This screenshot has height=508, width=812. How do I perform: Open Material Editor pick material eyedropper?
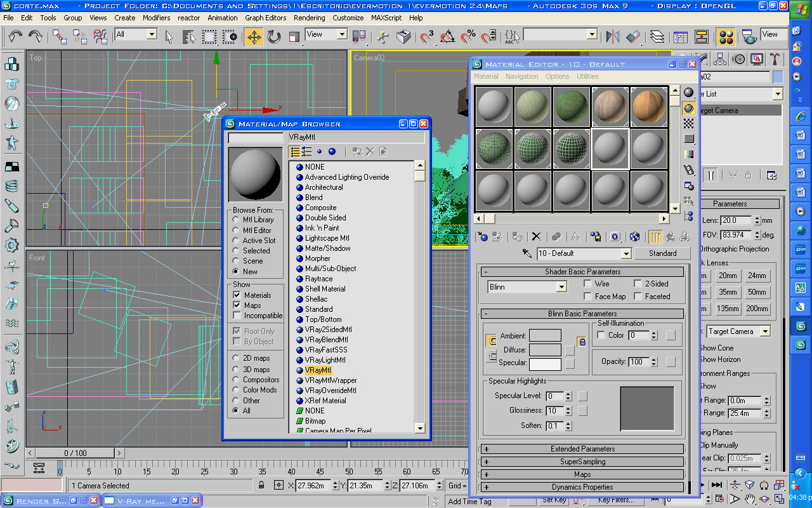coord(527,253)
